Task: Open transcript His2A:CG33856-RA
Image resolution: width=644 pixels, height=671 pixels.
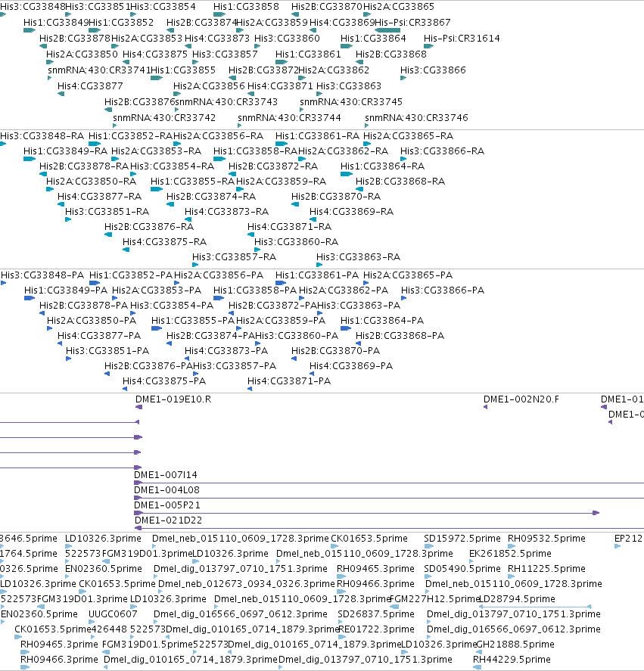Action: pos(218,135)
